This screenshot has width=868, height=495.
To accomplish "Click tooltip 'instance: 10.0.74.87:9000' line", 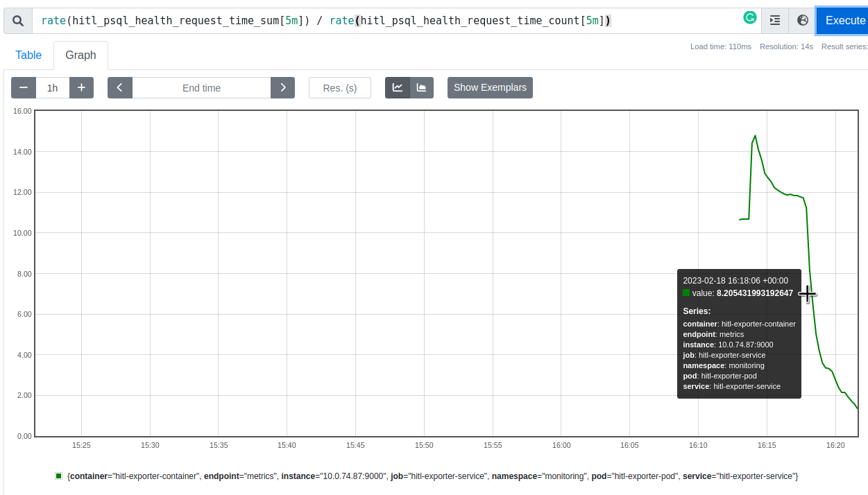I will click(x=728, y=345).
